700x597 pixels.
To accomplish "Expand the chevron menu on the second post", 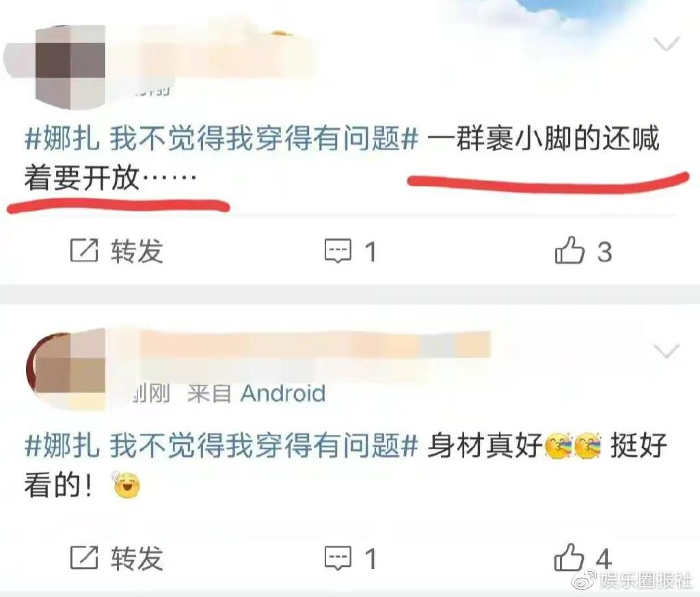I will [x=666, y=351].
